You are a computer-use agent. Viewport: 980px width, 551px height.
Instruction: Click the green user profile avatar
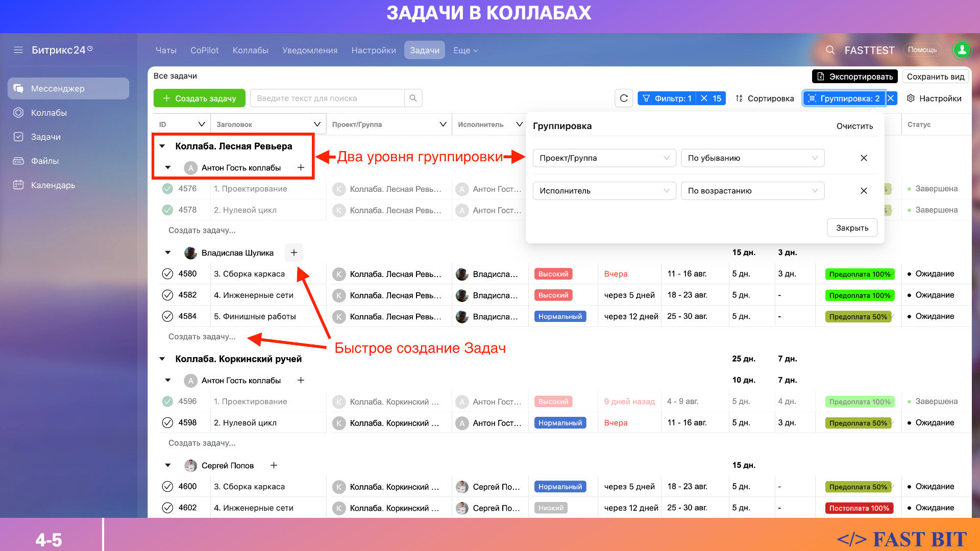pos(962,49)
